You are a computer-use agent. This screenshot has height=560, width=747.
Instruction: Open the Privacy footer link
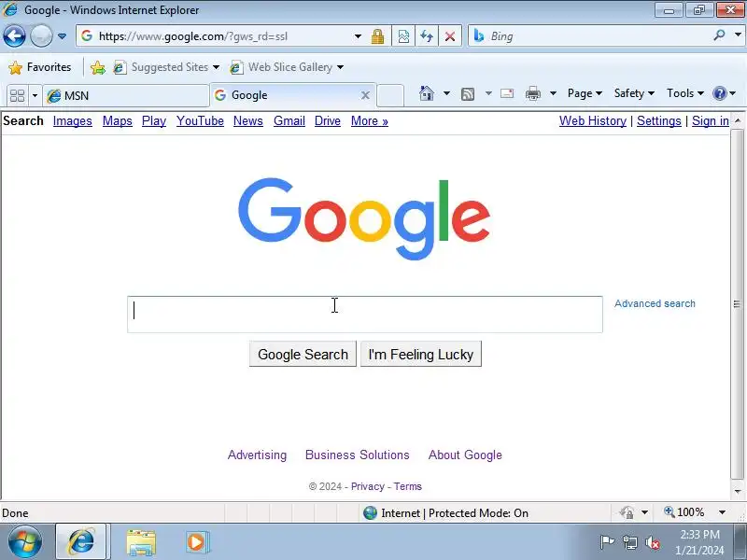click(367, 486)
